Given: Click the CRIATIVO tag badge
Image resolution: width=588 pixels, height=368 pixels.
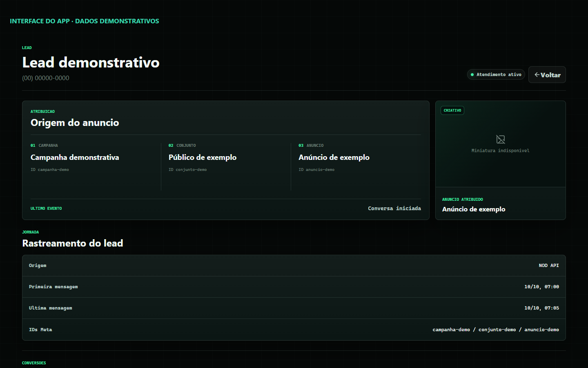Looking at the screenshot, I should (x=452, y=110).
